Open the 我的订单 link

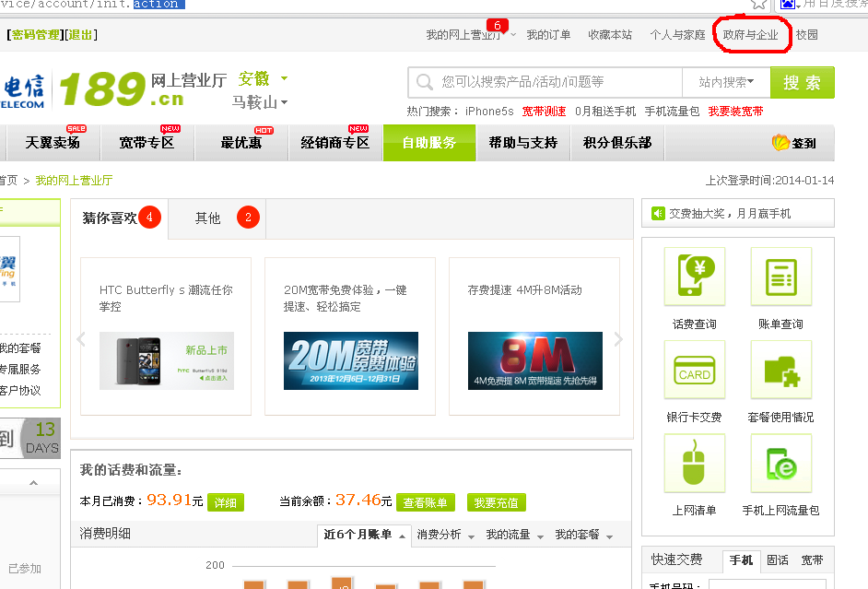point(548,35)
